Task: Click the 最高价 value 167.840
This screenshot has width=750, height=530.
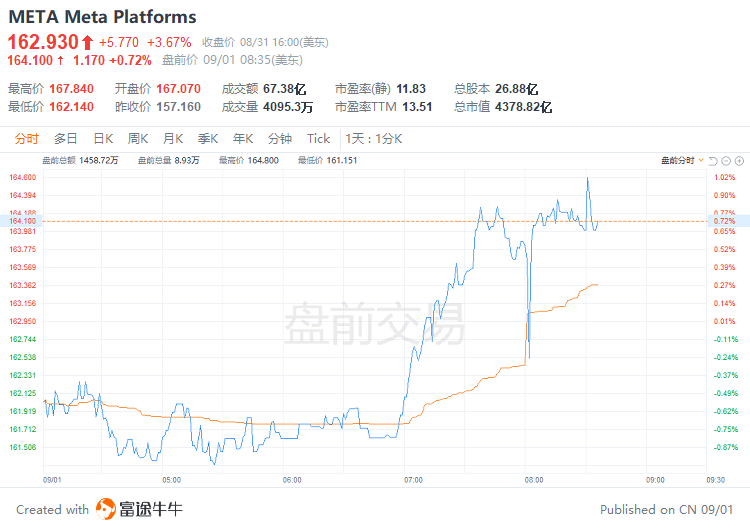Action: pos(71,89)
